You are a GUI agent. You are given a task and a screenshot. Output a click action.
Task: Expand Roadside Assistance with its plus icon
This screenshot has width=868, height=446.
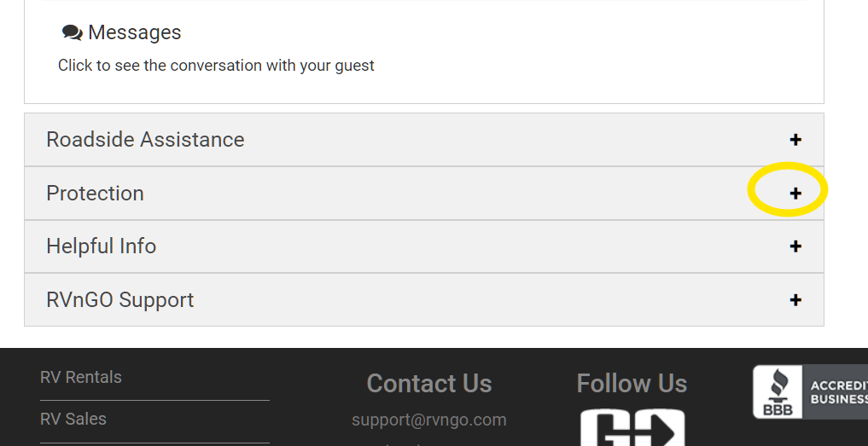(x=795, y=140)
